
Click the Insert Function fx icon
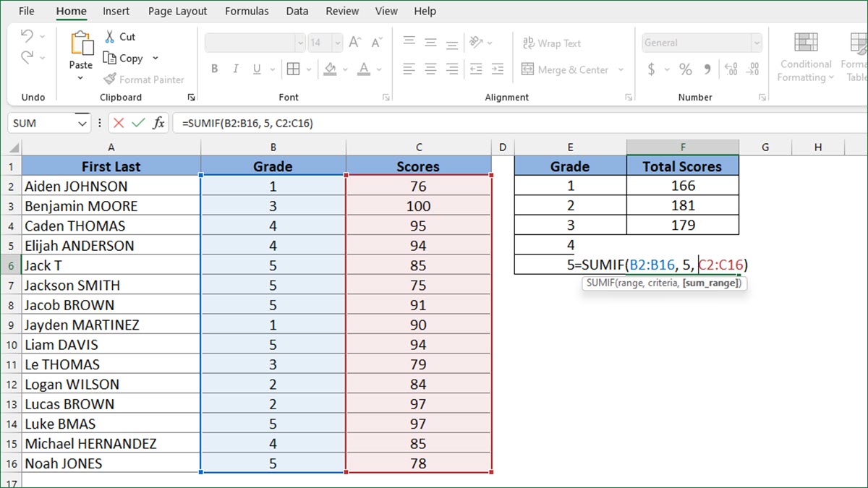[158, 123]
